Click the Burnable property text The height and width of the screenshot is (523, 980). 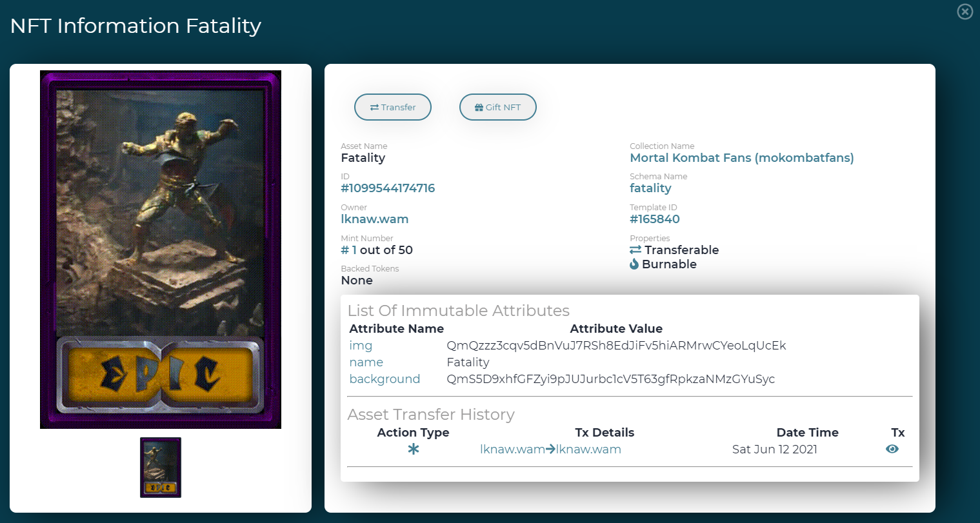pos(669,264)
